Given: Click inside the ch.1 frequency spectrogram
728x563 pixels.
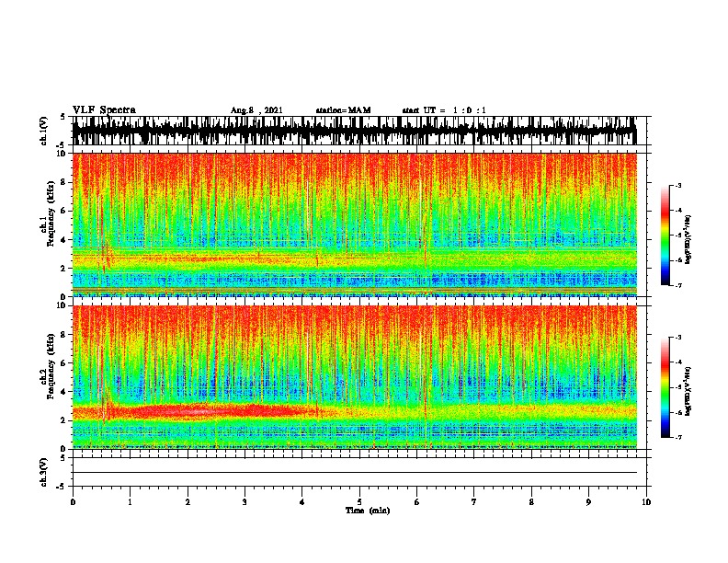Looking at the screenshot, I should (x=355, y=224).
